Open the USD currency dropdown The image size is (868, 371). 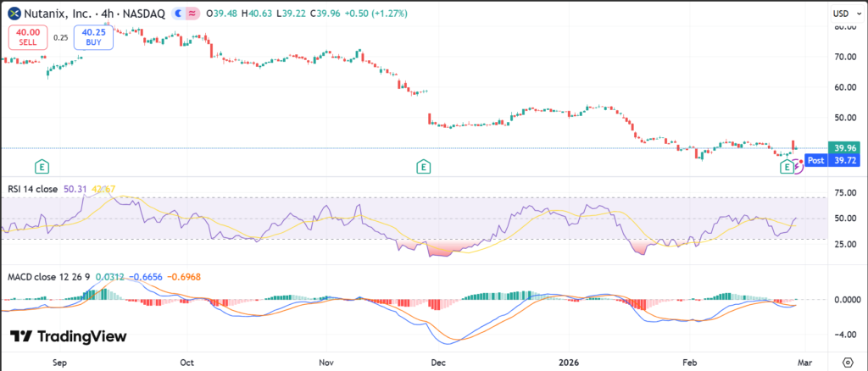(x=846, y=14)
